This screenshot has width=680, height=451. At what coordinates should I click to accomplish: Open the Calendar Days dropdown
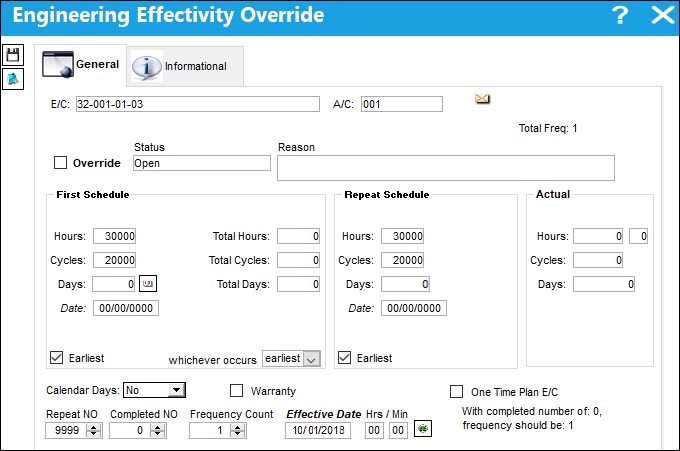pos(177,390)
